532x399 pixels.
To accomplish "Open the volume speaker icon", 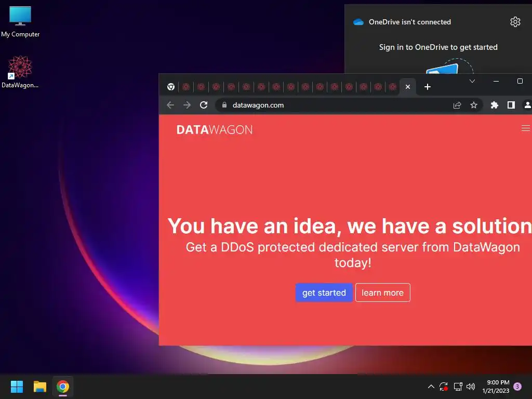I will pos(471,387).
